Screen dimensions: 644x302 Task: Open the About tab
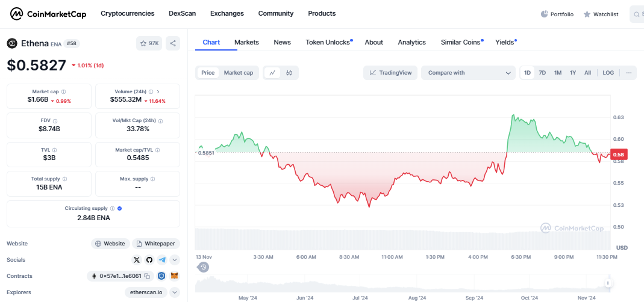click(374, 42)
